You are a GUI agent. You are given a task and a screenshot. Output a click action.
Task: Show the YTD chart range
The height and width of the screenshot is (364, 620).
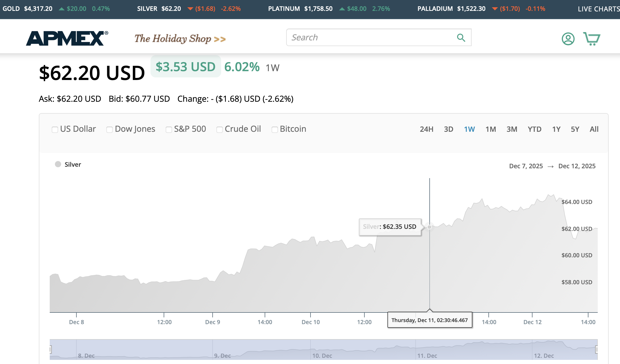coord(534,129)
